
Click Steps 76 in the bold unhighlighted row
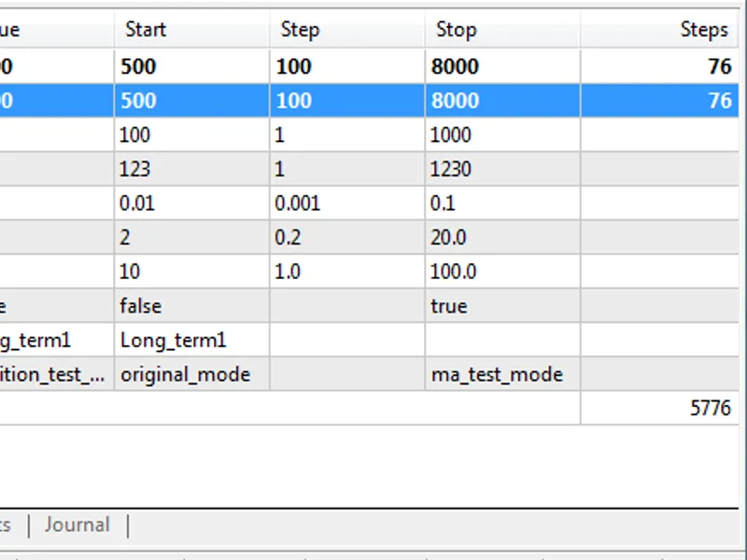[x=660, y=66]
